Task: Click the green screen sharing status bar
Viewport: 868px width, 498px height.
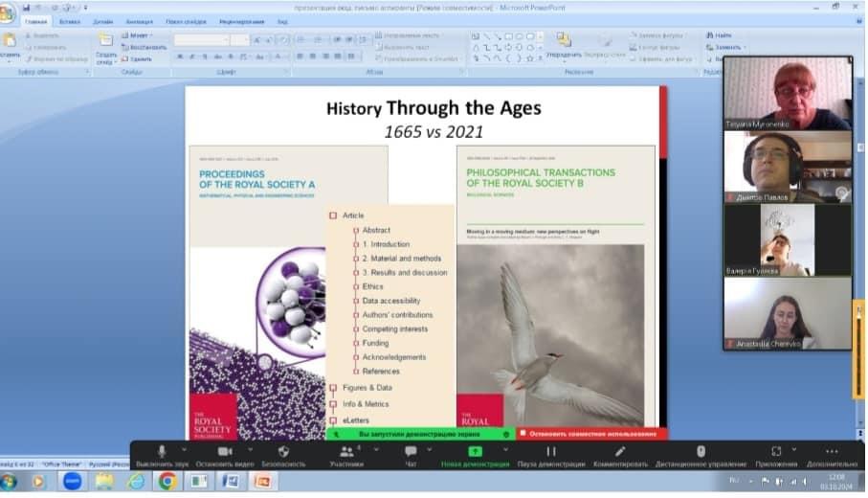Action: click(419, 434)
